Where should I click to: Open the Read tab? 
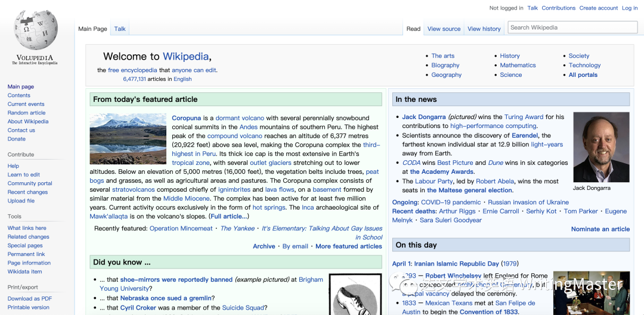pyautogui.click(x=413, y=29)
